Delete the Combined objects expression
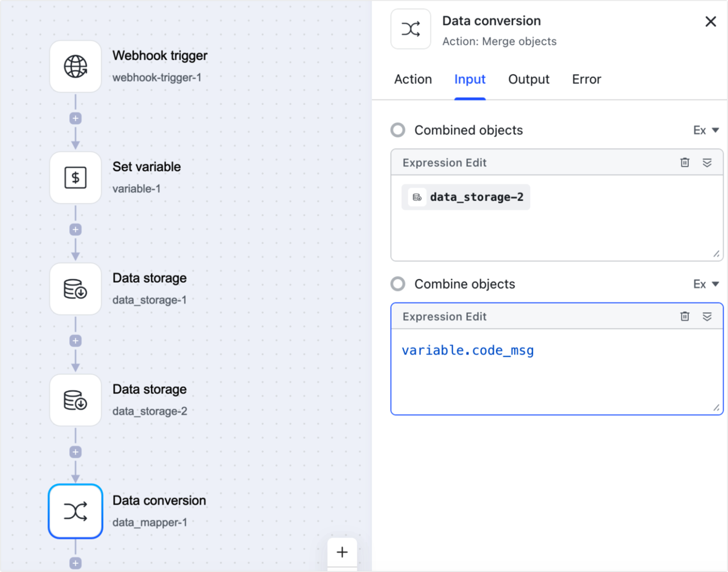 (685, 162)
